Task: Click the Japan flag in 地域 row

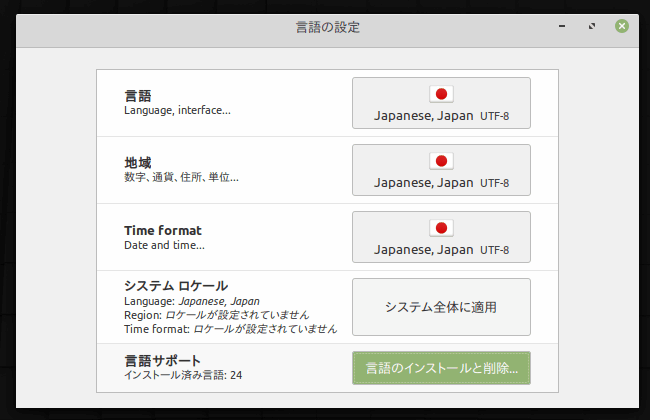Action: pos(441,161)
